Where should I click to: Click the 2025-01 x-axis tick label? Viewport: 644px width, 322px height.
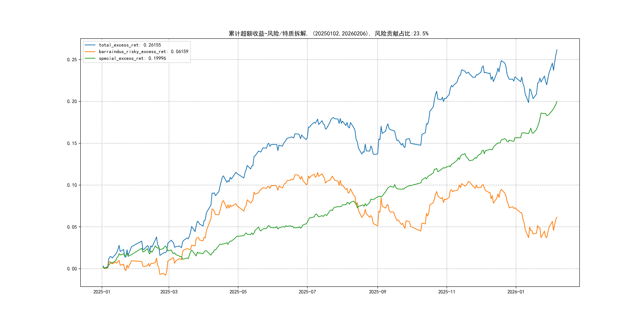(x=102, y=292)
